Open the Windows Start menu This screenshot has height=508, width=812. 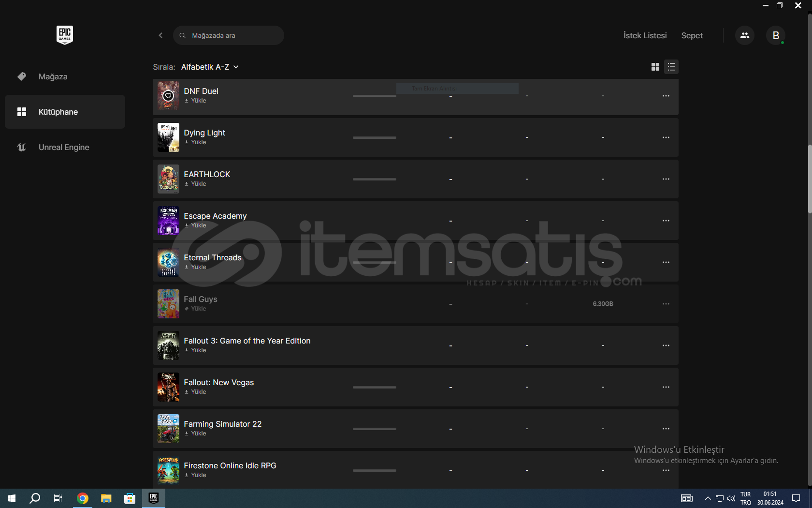(x=12, y=498)
